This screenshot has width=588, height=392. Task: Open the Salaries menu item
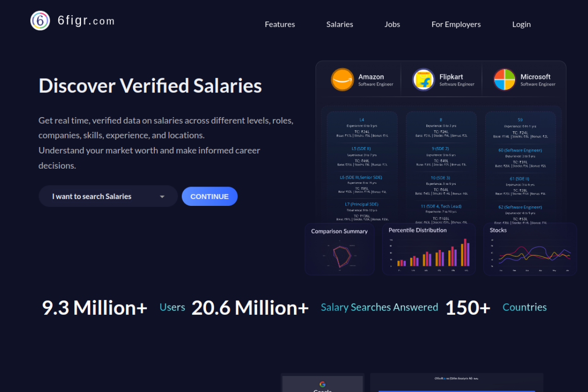[x=339, y=24]
